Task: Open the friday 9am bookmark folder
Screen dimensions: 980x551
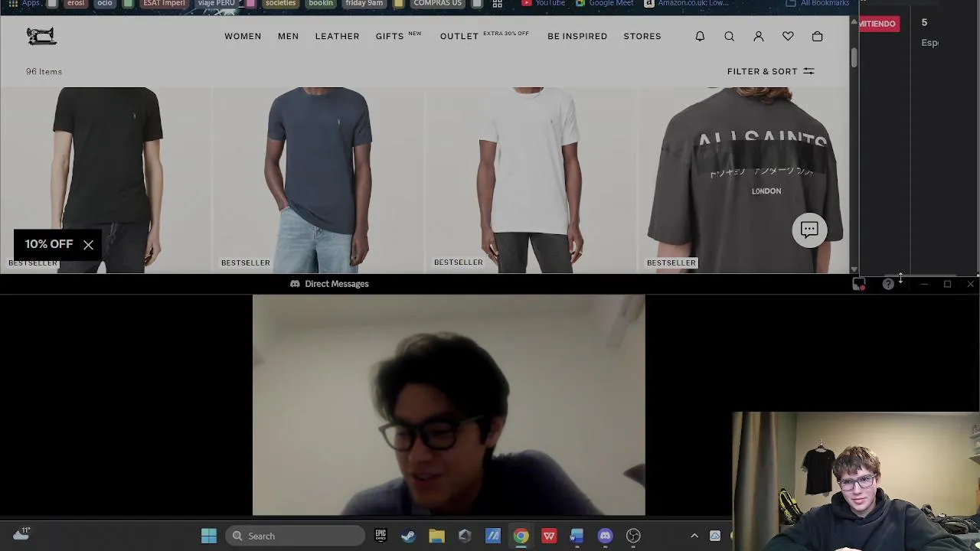Action: (364, 4)
